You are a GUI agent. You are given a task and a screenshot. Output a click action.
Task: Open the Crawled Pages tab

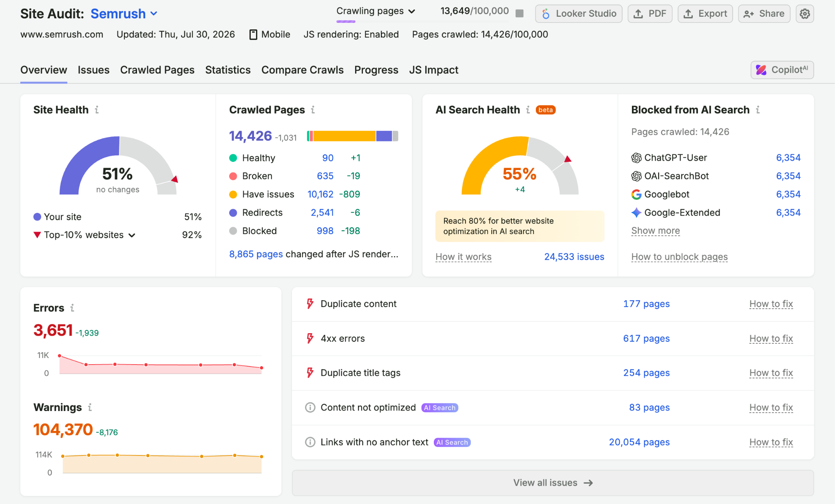157,70
